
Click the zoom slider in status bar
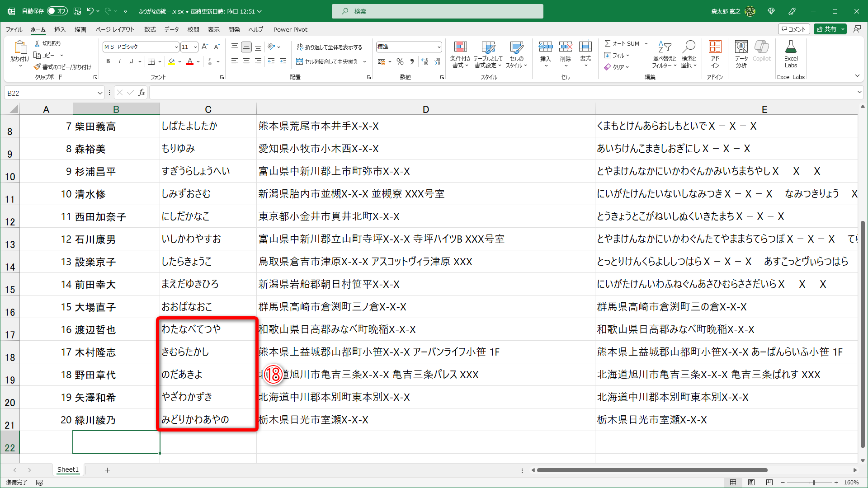813,483
